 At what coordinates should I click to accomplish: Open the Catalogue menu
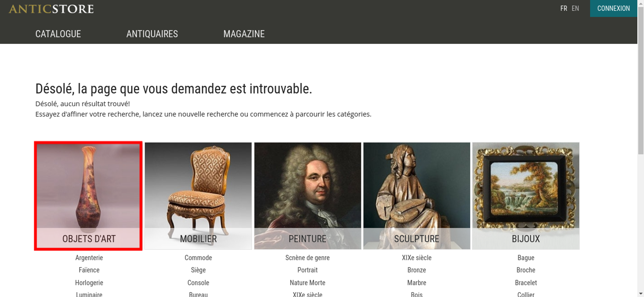[x=58, y=34]
